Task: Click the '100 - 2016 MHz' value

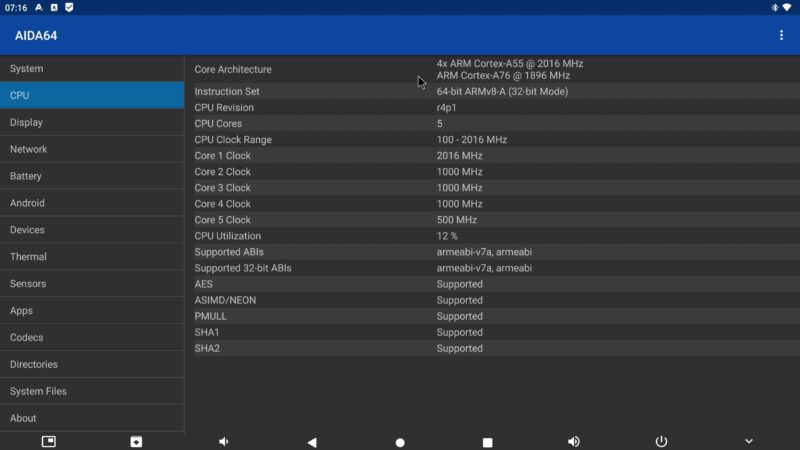Action: [471, 139]
